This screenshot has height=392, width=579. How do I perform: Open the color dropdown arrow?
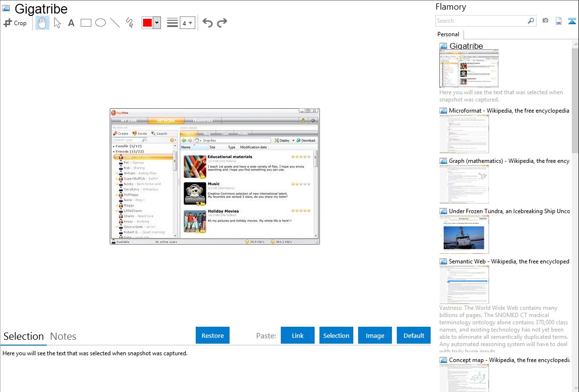[x=157, y=23]
